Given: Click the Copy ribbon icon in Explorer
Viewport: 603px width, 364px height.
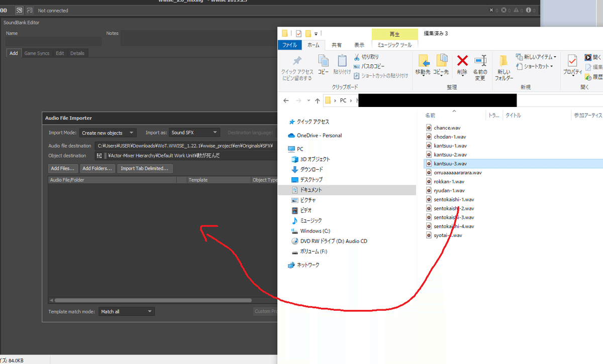Looking at the screenshot, I should pos(324,61).
